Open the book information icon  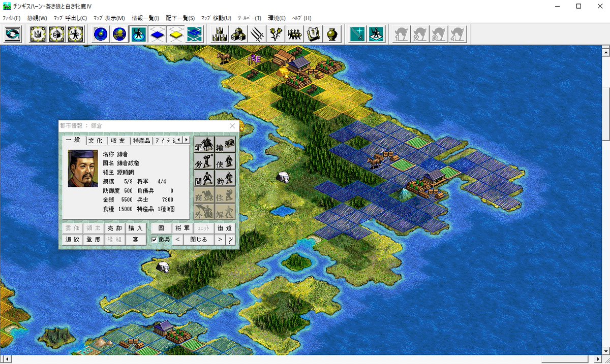click(x=313, y=34)
